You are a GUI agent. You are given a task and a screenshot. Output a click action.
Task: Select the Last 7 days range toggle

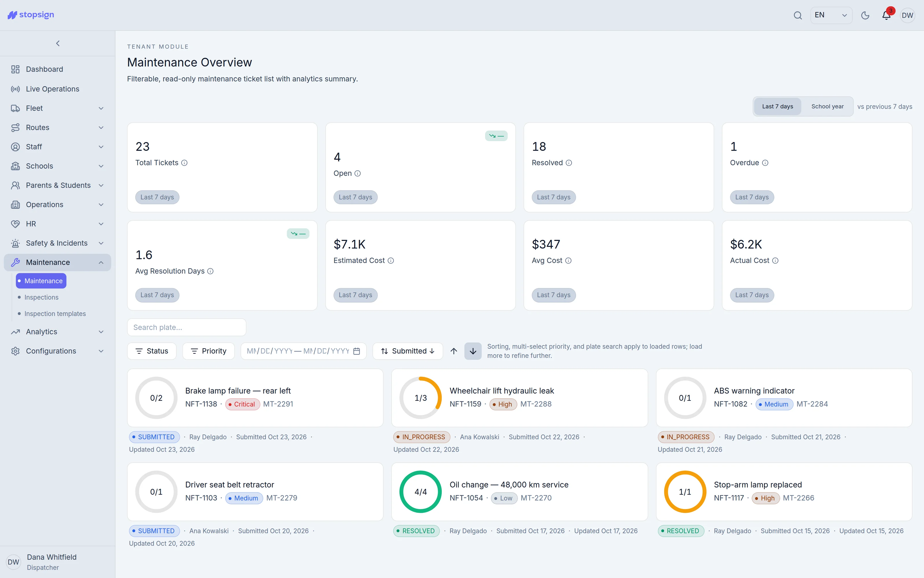click(777, 106)
